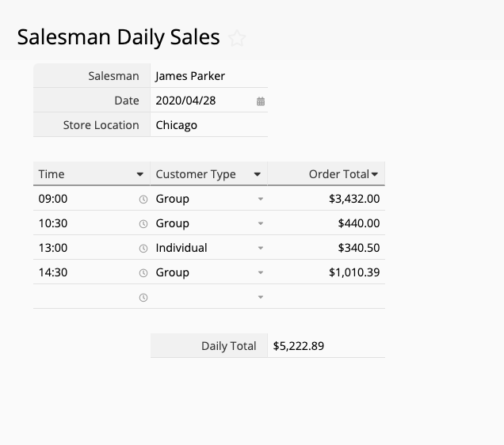This screenshot has height=445, width=504.
Task: Open Customer Type dropdown for 14:30 row
Action: [261, 272]
